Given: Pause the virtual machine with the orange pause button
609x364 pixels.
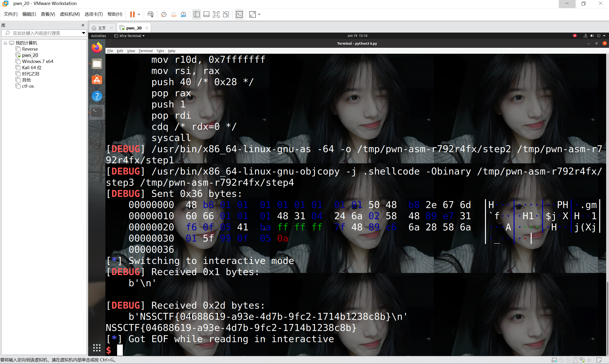Looking at the screenshot, I should coord(132,15).
